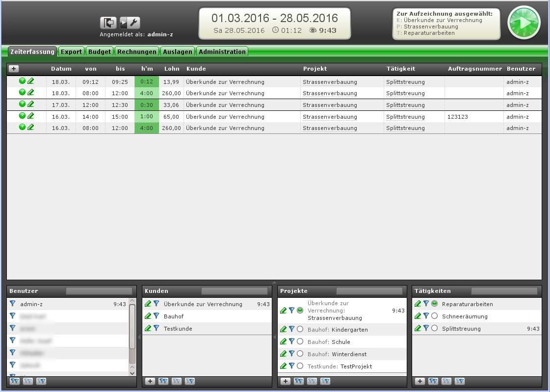Open preferences with the wrench icon
The width and height of the screenshot is (550, 392).
coord(131,23)
